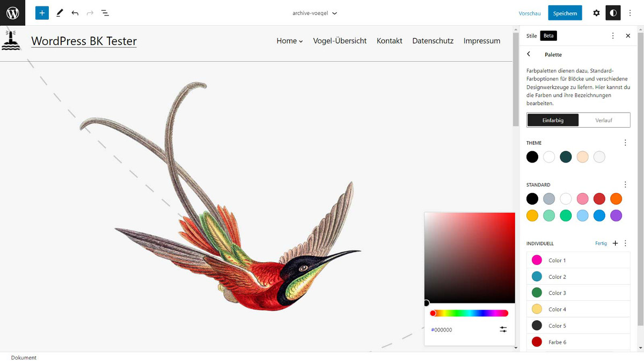Image resolution: width=644 pixels, height=362 pixels.
Task: Select the standard purple color swatch
Action: [616, 216]
